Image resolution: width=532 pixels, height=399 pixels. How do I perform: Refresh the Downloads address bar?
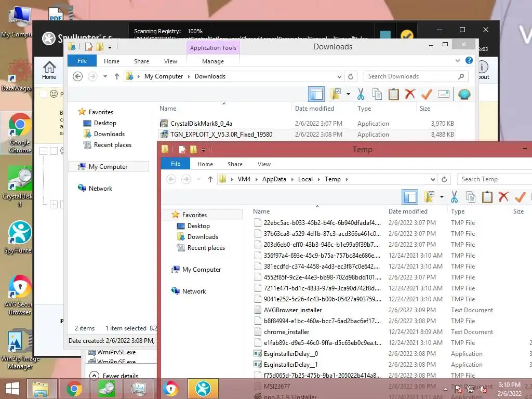pos(351,76)
